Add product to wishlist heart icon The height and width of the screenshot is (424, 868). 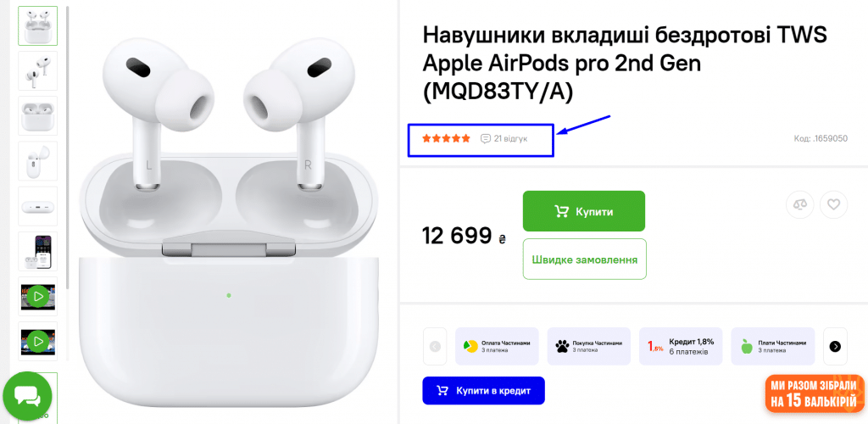pyautogui.click(x=834, y=205)
